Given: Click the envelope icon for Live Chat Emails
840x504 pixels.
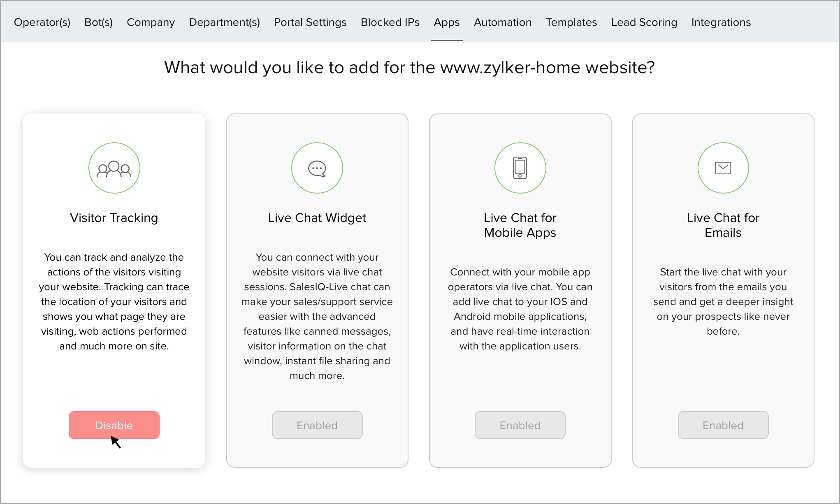Looking at the screenshot, I should (723, 168).
